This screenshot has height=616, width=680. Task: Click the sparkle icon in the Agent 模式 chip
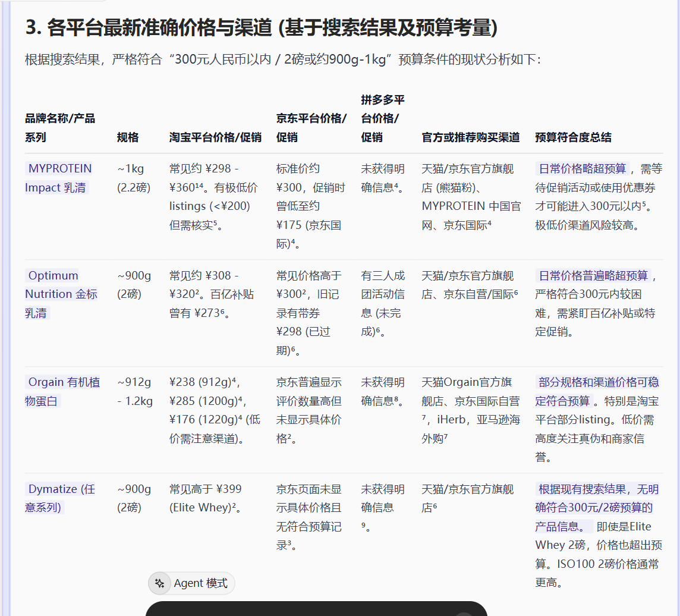click(x=159, y=583)
